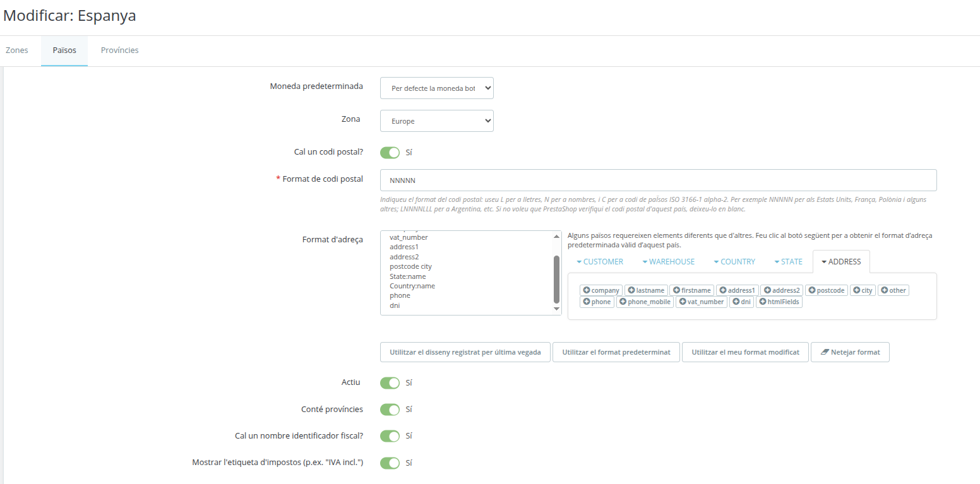
Task: Click 'Utilitzar el meu format modificat' button
Action: click(x=745, y=352)
